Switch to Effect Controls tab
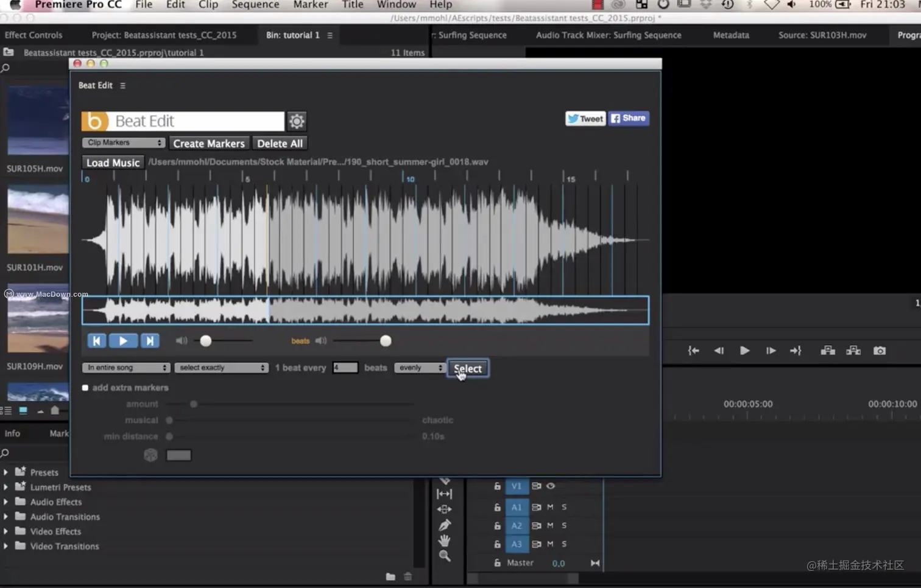921x588 pixels. [34, 35]
